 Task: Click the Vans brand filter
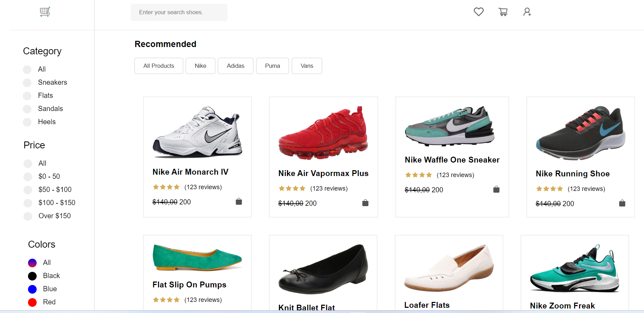(307, 66)
